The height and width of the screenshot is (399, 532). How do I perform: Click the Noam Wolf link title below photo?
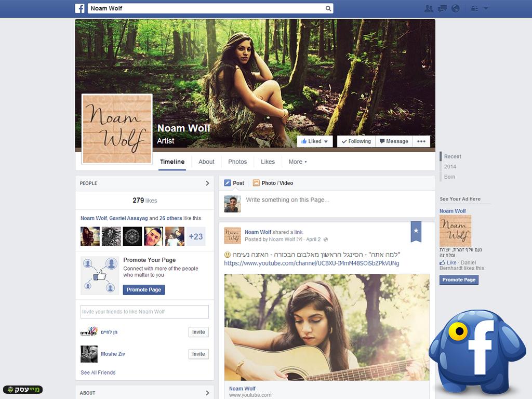(242, 389)
